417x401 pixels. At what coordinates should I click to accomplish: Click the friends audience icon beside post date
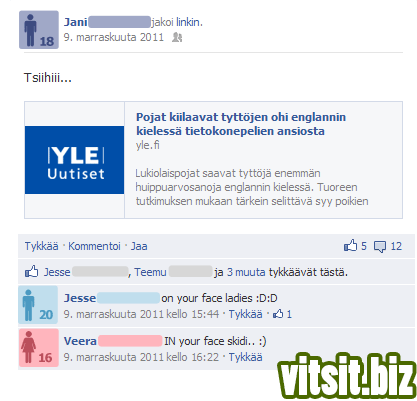click(177, 37)
